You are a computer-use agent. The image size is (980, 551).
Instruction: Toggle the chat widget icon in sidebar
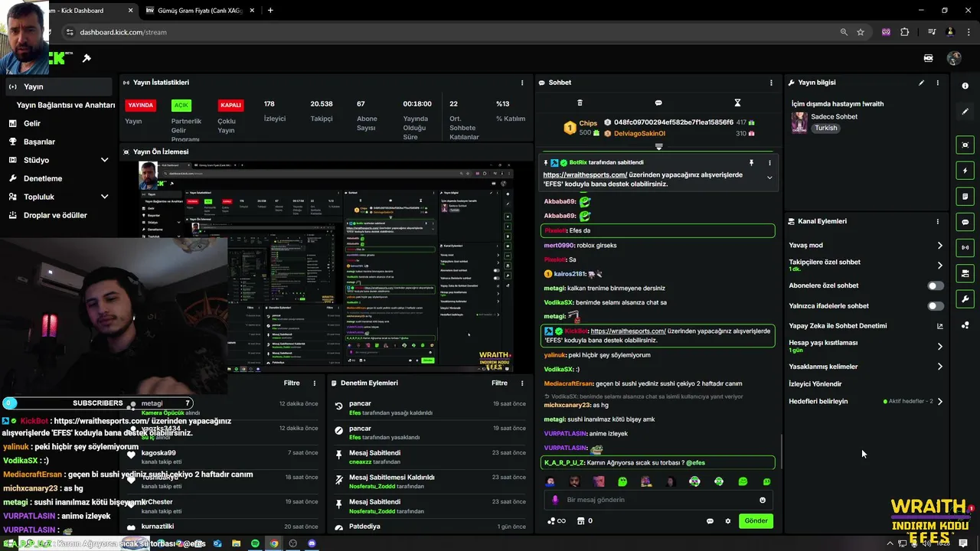click(965, 222)
